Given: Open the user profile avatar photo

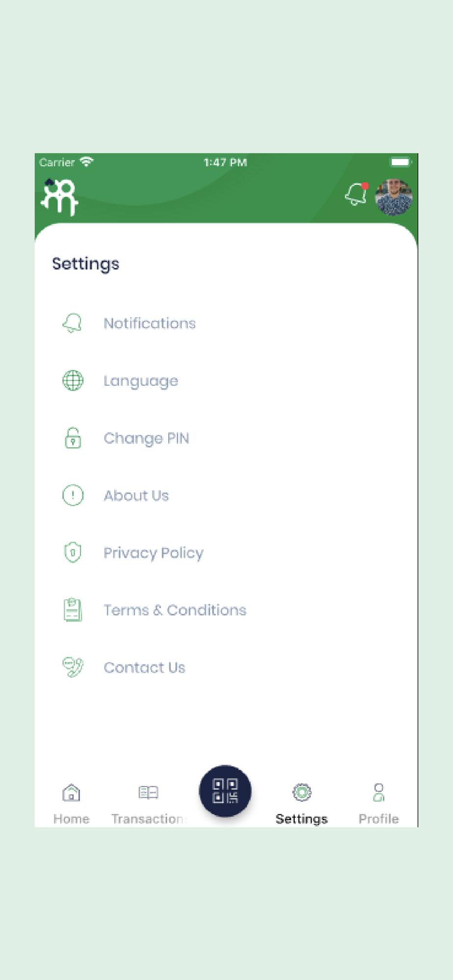Looking at the screenshot, I should pos(393,197).
